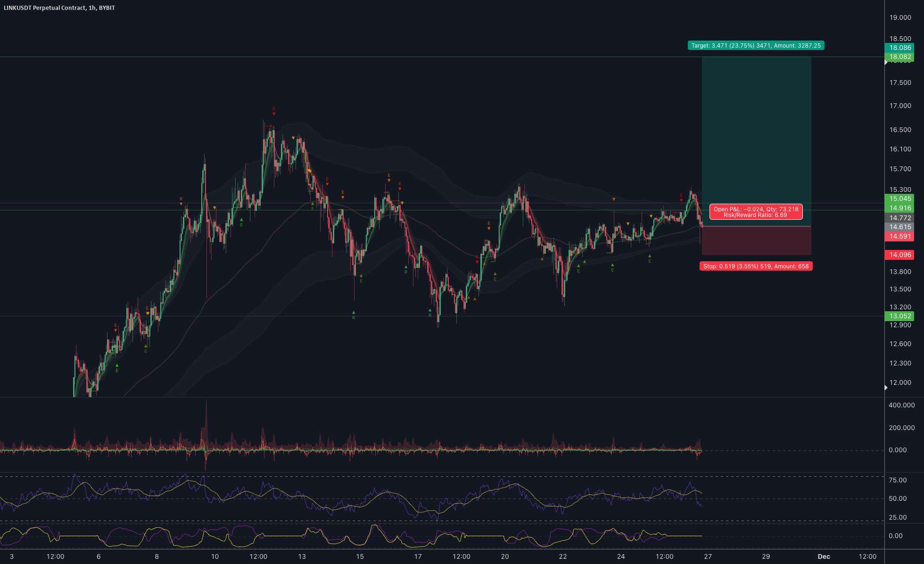Click the 50.00 RSI scale level
The height and width of the screenshot is (564, 924).
tap(898, 498)
